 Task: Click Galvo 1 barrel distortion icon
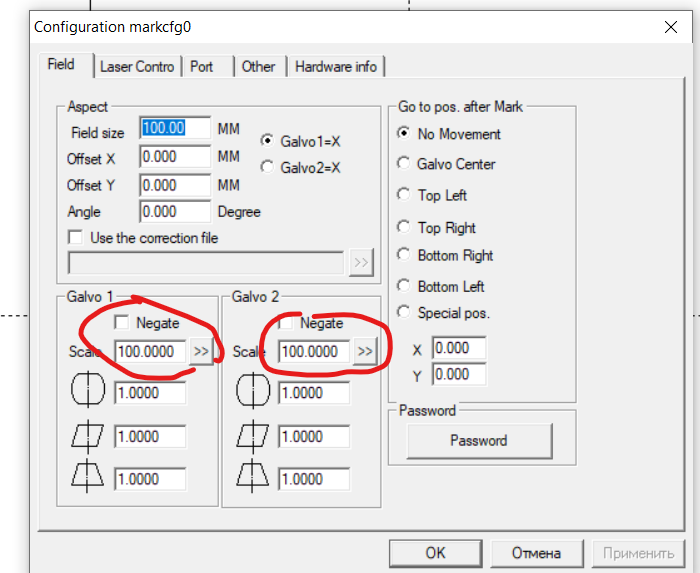(87, 393)
